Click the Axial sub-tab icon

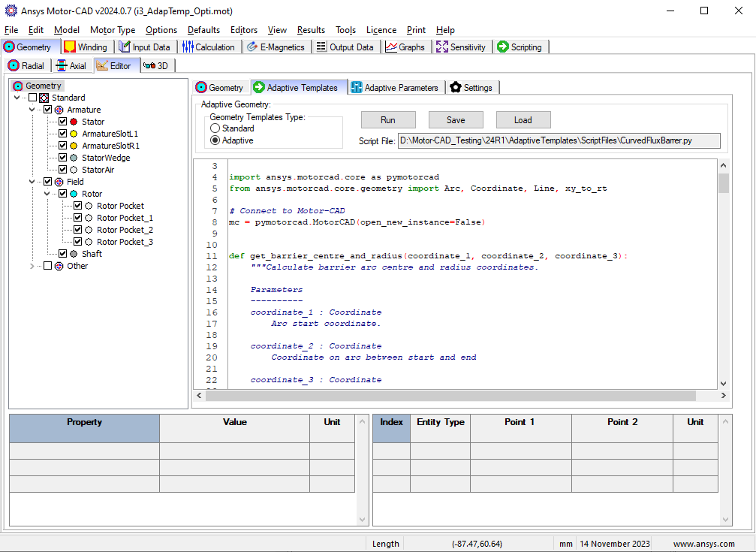(x=62, y=65)
